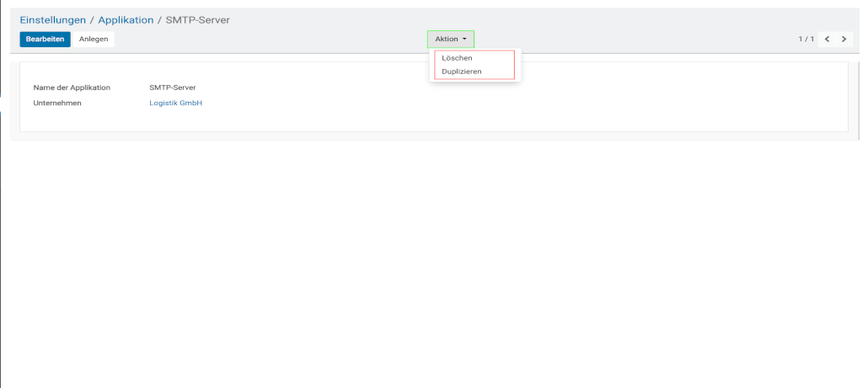Go to the previous record arrow
The image size is (868, 388).
click(x=828, y=40)
